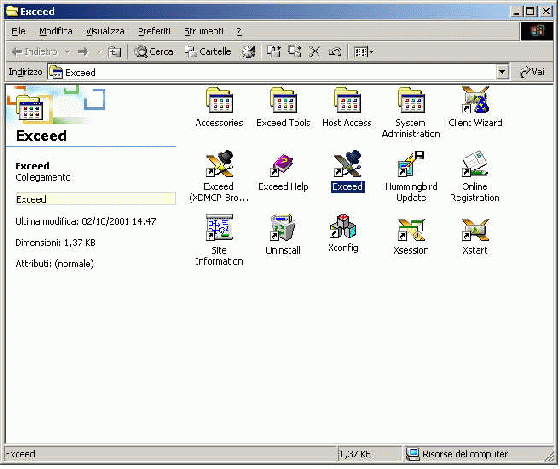Image resolution: width=560 pixels, height=469 pixels.
Task: Select the highlighted Exceed shortcut icon
Action: (348, 164)
